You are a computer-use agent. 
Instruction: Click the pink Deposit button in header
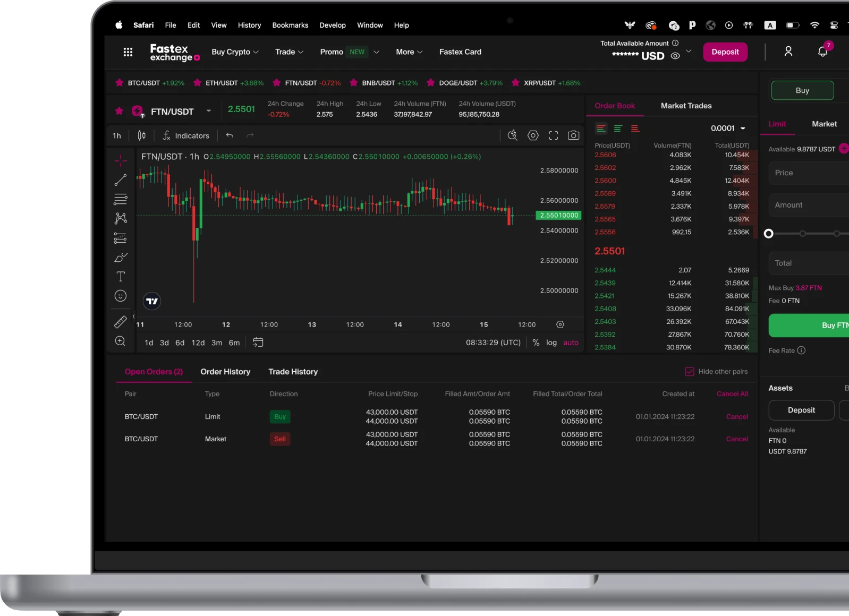point(725,52)
